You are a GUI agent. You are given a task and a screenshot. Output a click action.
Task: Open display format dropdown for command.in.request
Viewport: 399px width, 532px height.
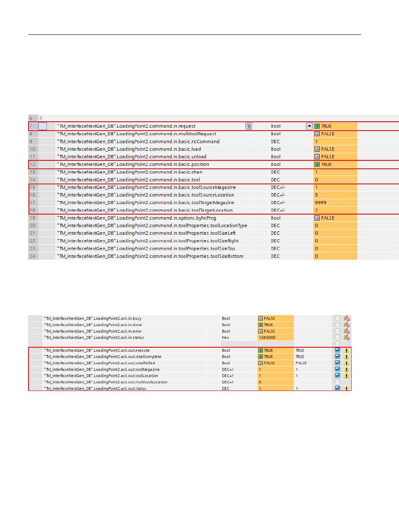[x=309, y=126]
